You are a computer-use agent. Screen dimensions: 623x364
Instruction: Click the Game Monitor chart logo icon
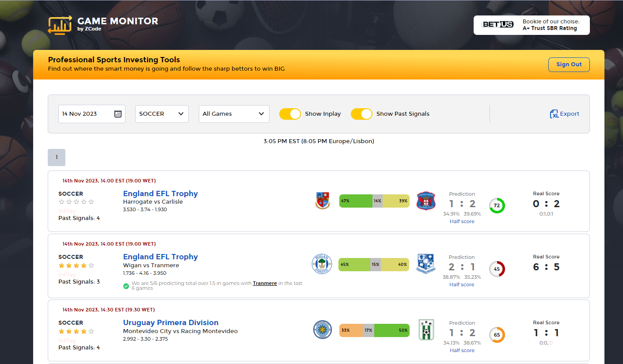(60, 25)
